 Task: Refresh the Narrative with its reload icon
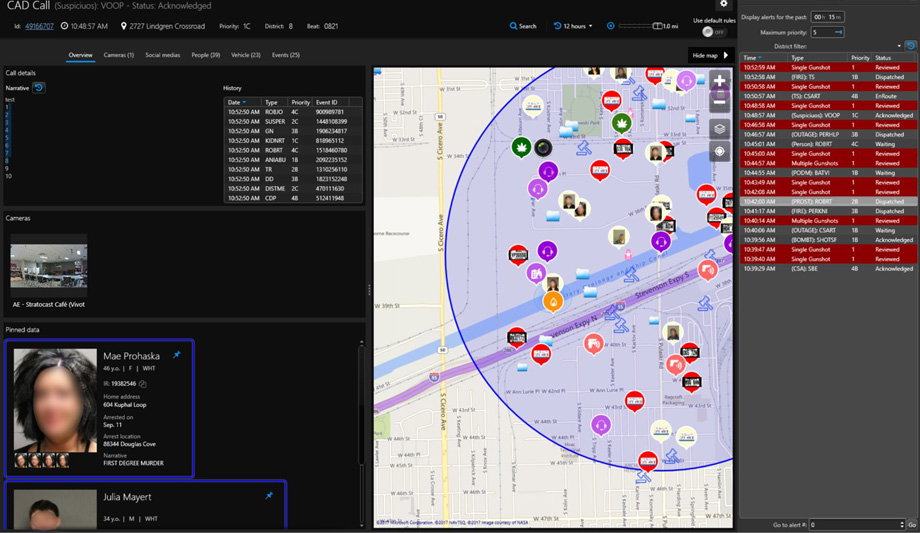click(x=39, y=88)
